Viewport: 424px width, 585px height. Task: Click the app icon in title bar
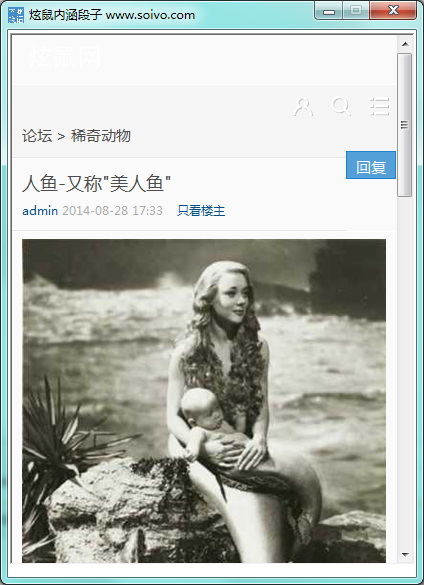pos(16,15)
